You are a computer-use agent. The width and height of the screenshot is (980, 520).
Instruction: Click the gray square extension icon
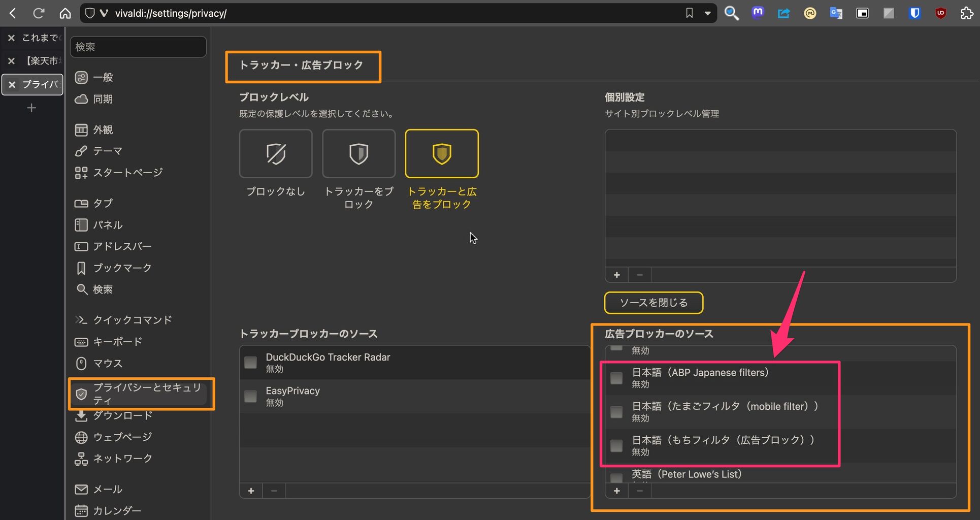click(888, 13)
